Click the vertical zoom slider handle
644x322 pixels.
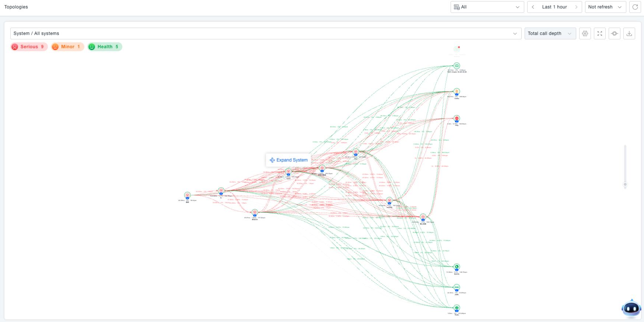click(x=625, y=184)
